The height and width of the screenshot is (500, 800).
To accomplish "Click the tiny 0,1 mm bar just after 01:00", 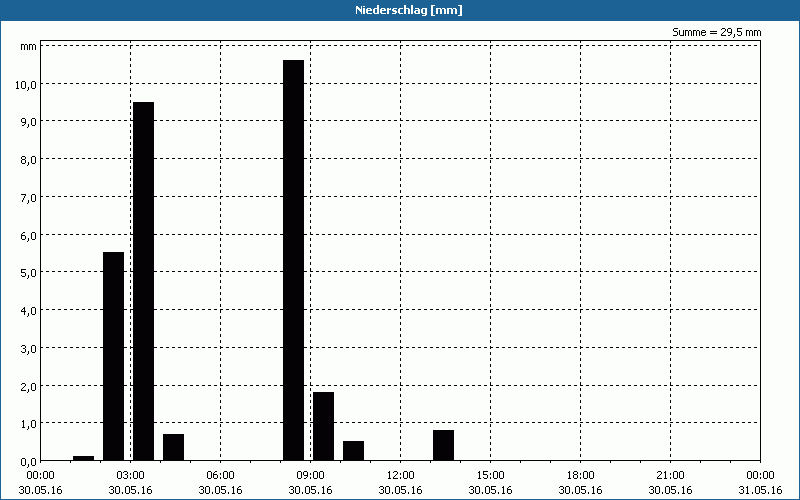I will (84, 458).
